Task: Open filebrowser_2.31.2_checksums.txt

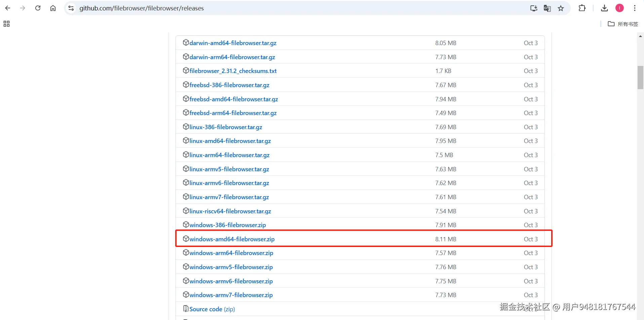Action: click(233, 71)
